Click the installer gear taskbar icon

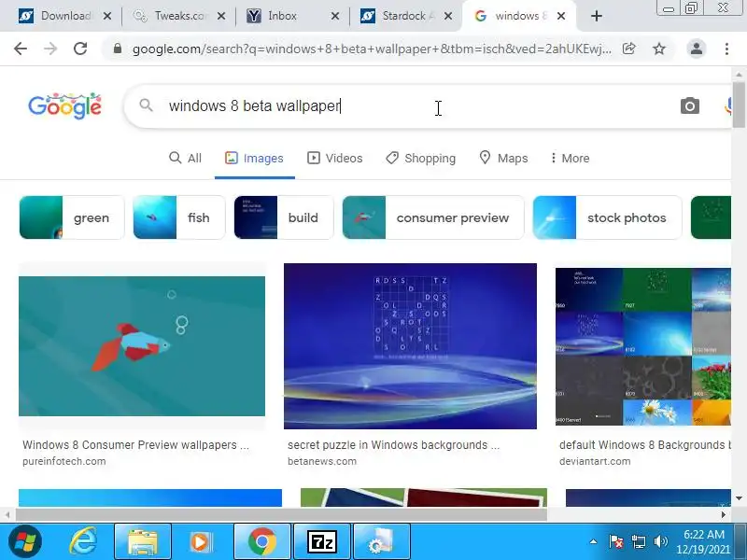click(381, 542)
